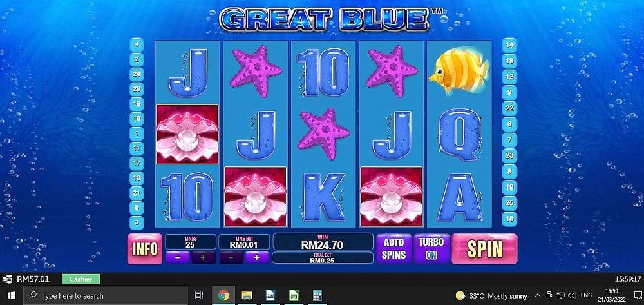Launch the Calculator taskbar icon

[x=317, y=295]
